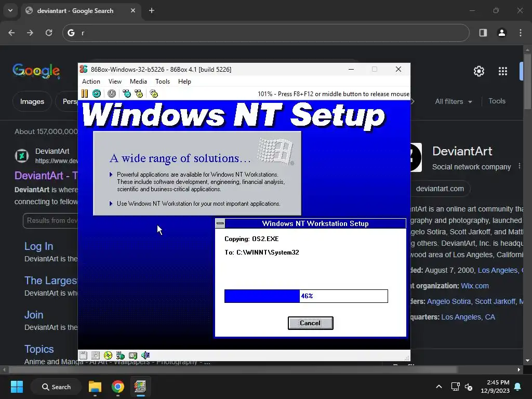Click the Chrome address bar

tap(265, 33)
